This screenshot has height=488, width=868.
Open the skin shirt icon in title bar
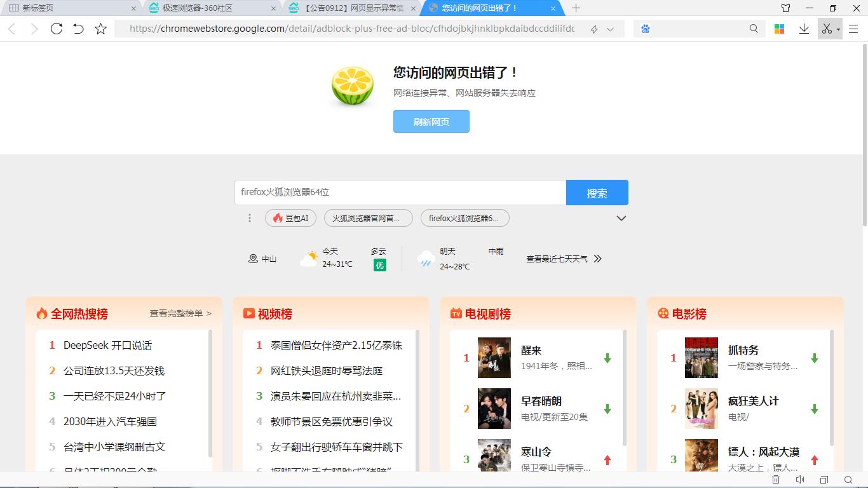pyautogui.click(x=786, y=8)
